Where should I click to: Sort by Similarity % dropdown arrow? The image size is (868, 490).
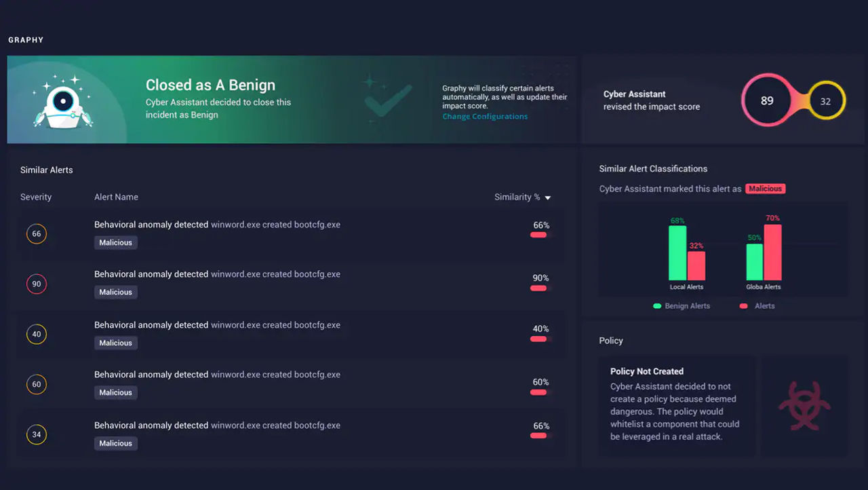tap(548, 198)
